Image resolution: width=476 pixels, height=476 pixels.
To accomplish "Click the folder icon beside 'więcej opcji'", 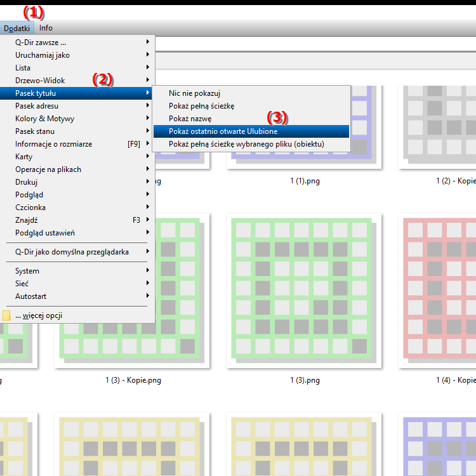I will pyautogui.click(x=7, y=315).
